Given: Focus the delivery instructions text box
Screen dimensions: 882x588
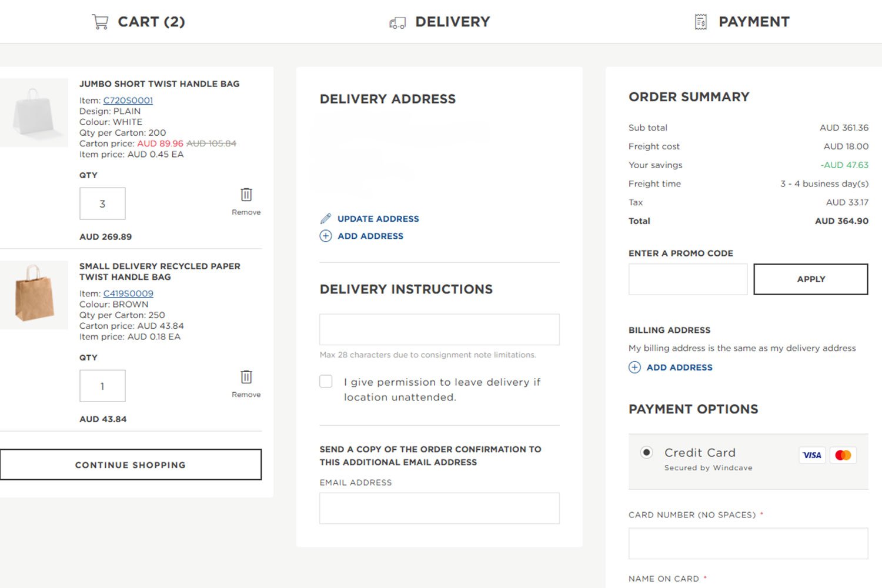Looking at the screenshot, I should click(439, 329).
